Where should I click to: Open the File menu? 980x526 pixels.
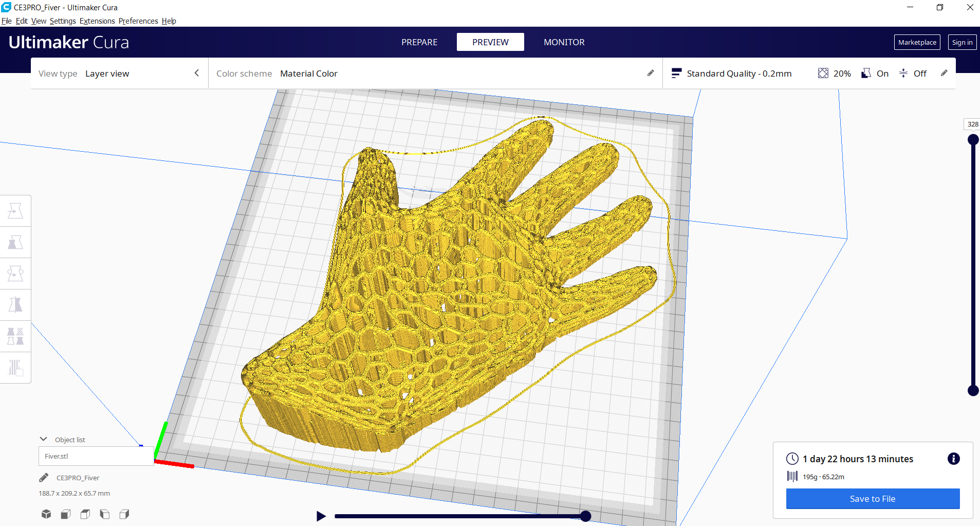[7, 21]
